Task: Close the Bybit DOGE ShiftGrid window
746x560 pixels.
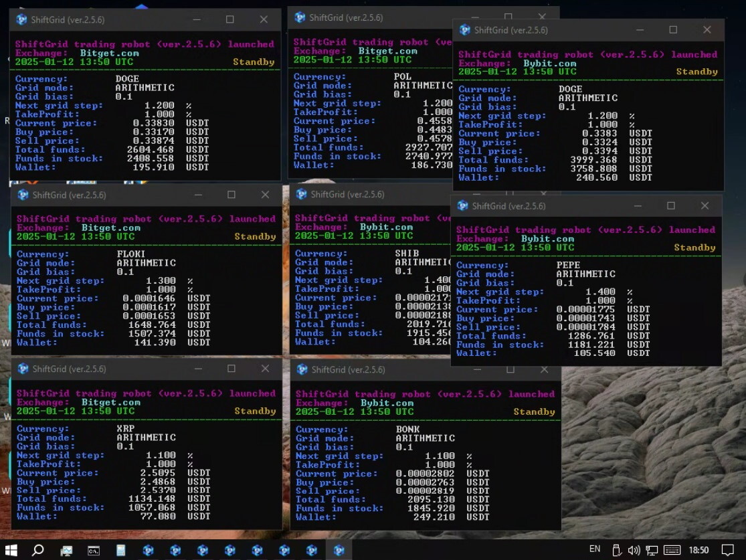Action: [707, 30]
